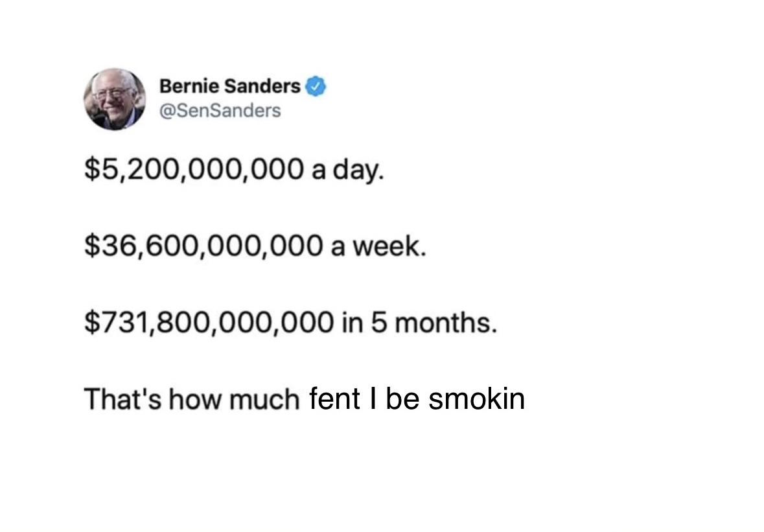Image resolution: width=764 pixels, height=532 pixels.
Task: Click Bernie Sanders' profile picture
Action: (x=114, y=99)
